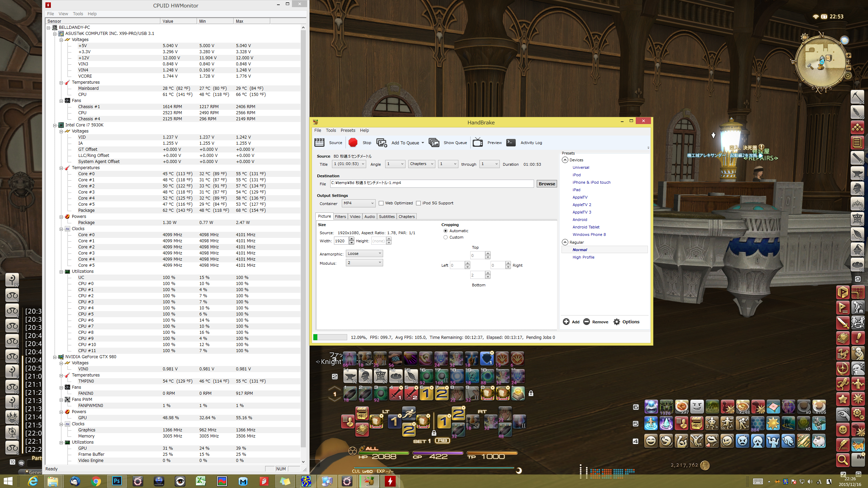
Task: Tick the iPod 5G Support checkbox
Action: [418, 203]
